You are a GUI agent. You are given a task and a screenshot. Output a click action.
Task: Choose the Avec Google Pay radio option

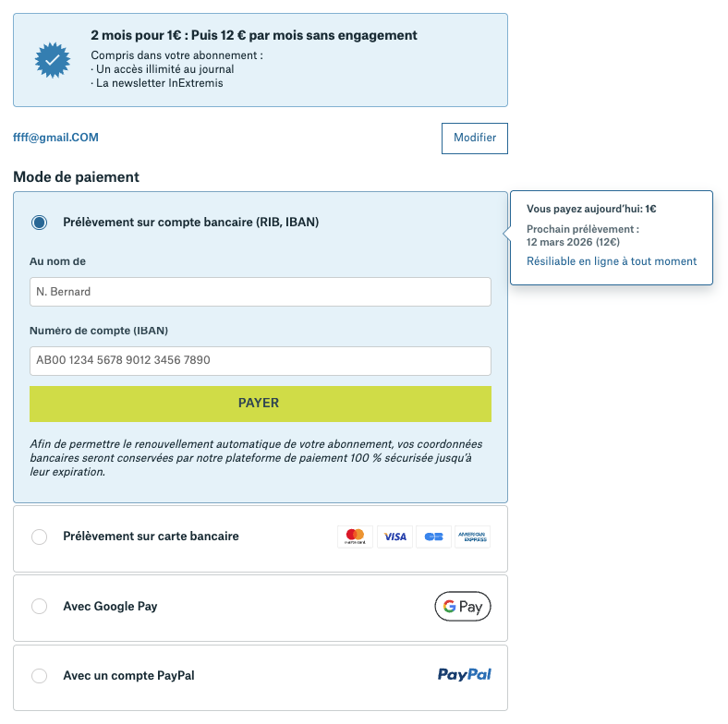(x=40, y=606)
